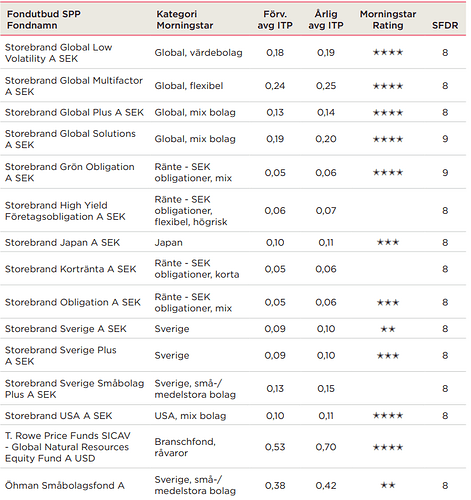Viewport: 471px width, 500px height.
Task: Click two-star rating of Storebrand Sverige A SEK
Action: (x=388, y=329)
